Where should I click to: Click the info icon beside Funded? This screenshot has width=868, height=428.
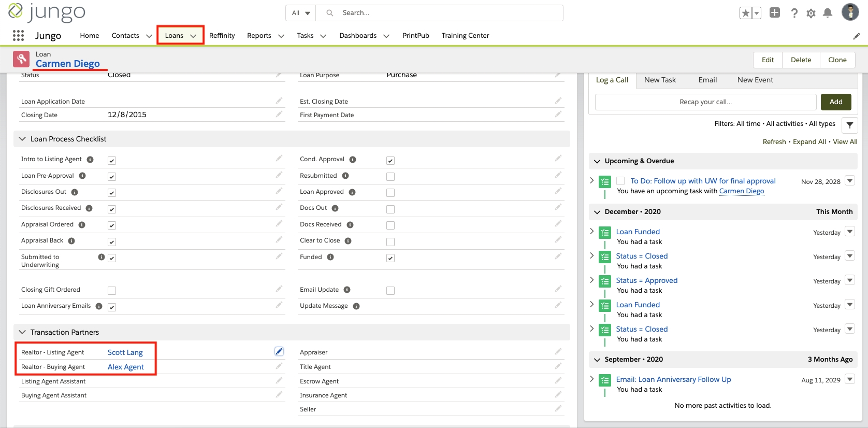pos(330,257)
